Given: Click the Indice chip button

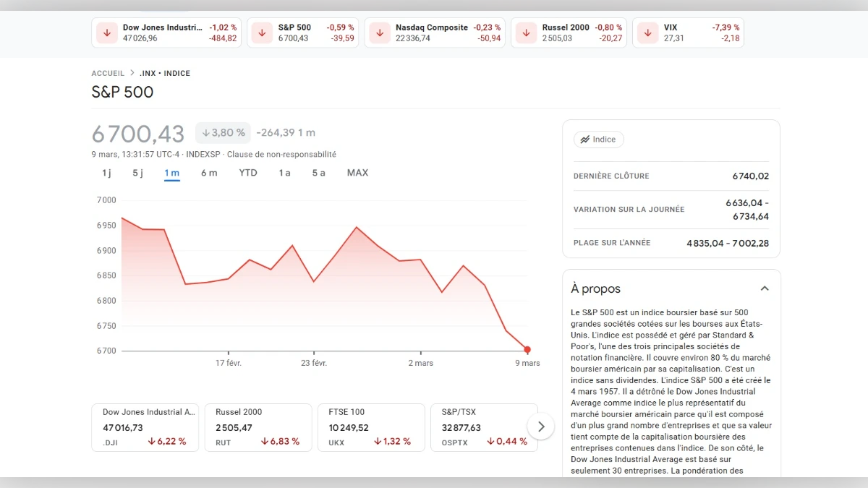Looking at the screenshot, I should (x=598, y=139).
